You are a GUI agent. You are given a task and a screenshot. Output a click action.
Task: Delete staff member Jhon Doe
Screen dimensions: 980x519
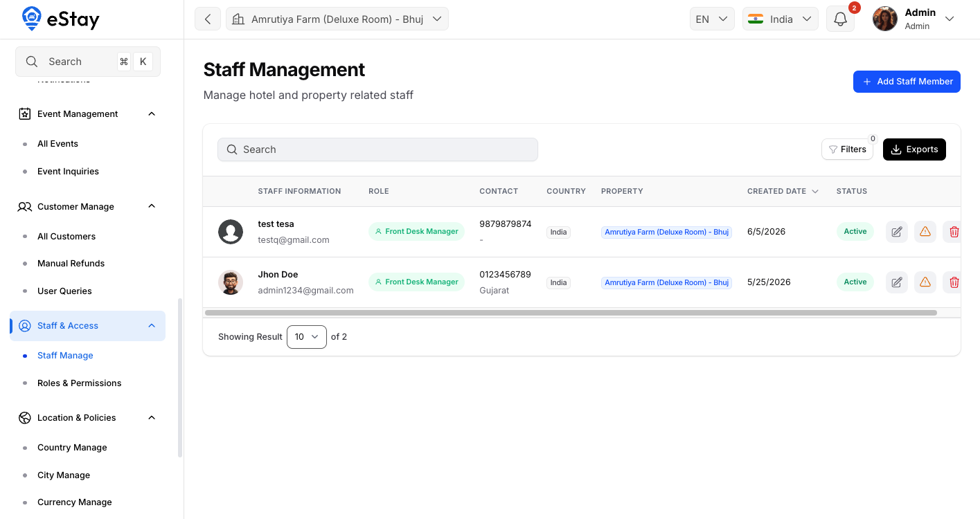coord(954,282)
